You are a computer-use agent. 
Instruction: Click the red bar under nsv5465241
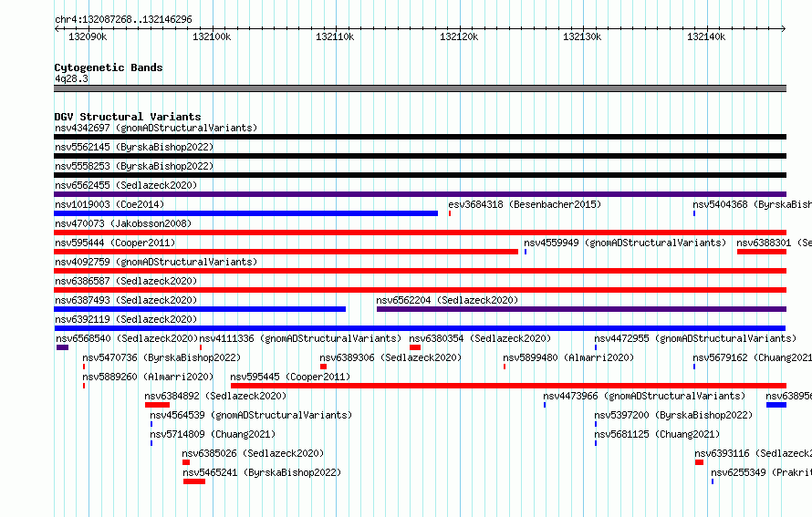coord(194,481)
